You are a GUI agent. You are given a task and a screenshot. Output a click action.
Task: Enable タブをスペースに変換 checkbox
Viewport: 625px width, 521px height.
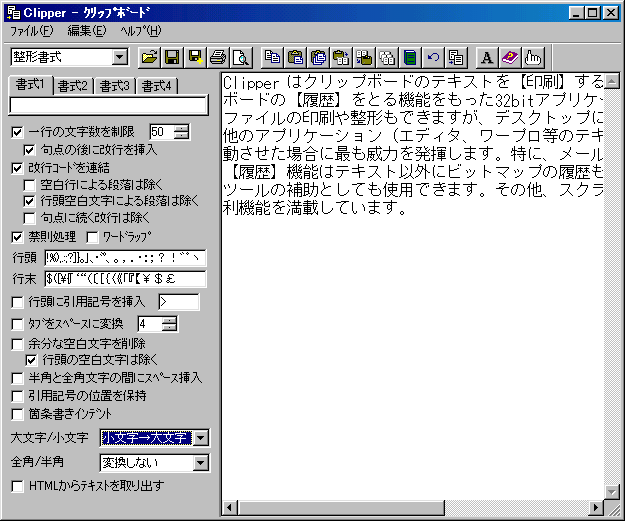click(x=17, y=324)
